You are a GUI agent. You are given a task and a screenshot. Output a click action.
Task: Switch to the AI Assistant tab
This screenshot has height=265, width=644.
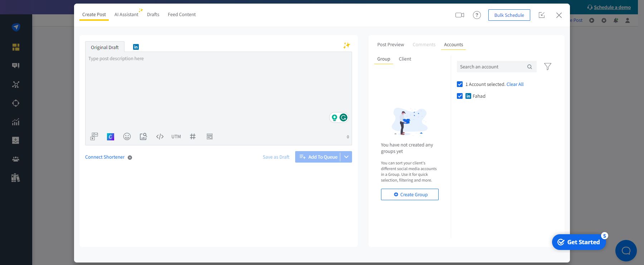pos(126,14)
